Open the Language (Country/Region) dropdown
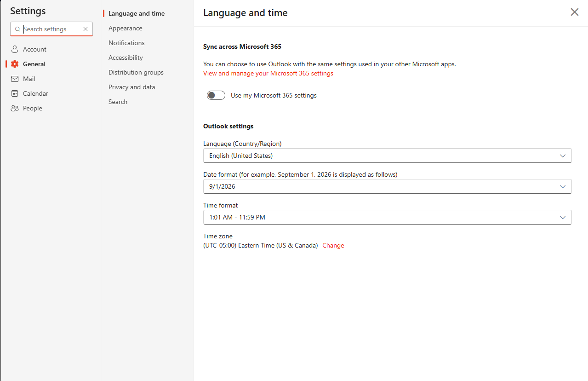 point(387,156)
